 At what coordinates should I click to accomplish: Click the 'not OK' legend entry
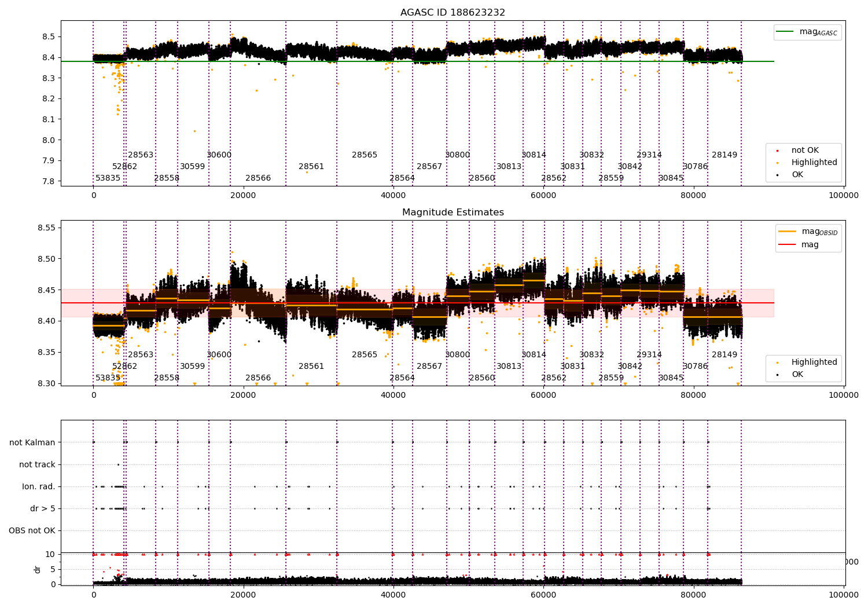click(x=805, y=151)
